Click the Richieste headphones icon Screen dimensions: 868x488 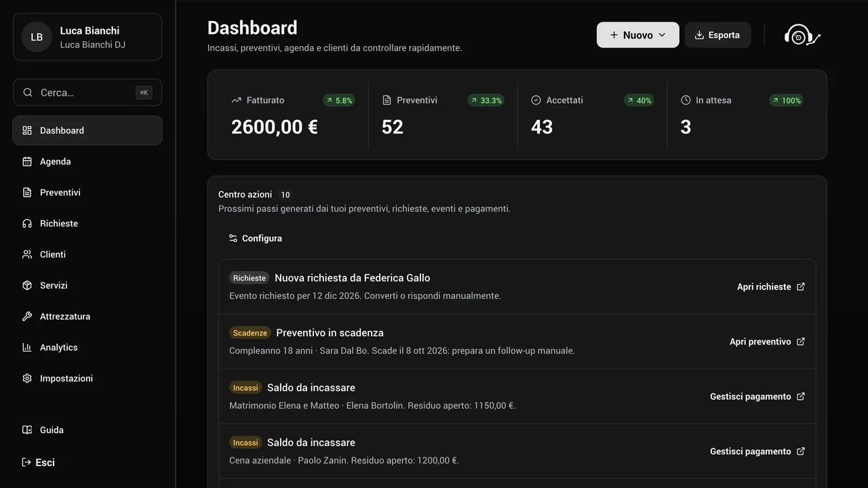(27, 224)
